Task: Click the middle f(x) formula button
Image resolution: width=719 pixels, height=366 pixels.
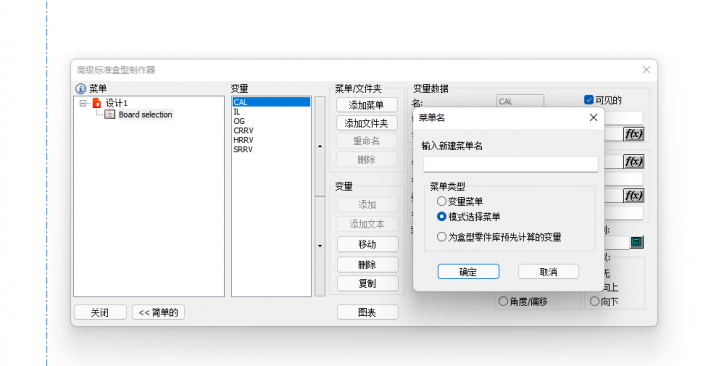Action: tap(633, 161)
